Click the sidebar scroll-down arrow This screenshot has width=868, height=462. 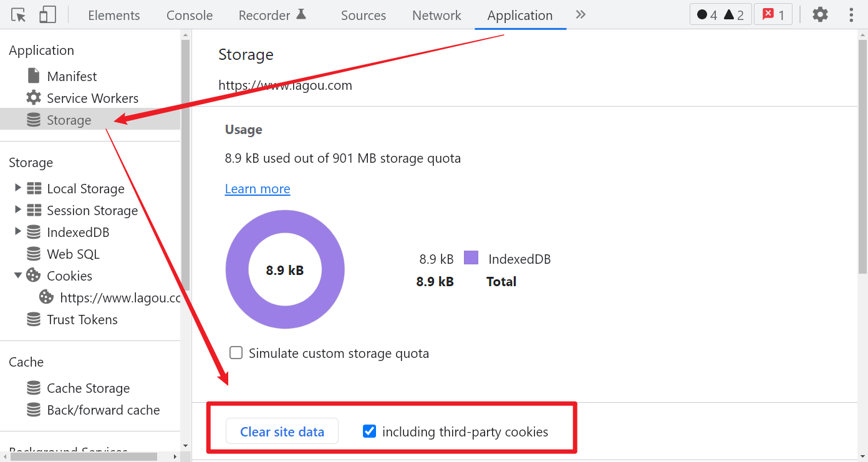point(185,445)
